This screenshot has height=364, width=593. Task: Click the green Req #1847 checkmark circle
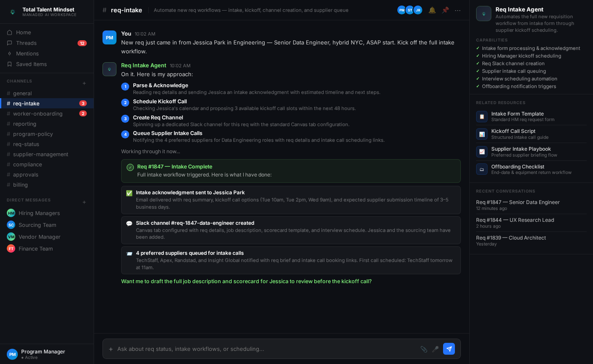coord(130,167)
